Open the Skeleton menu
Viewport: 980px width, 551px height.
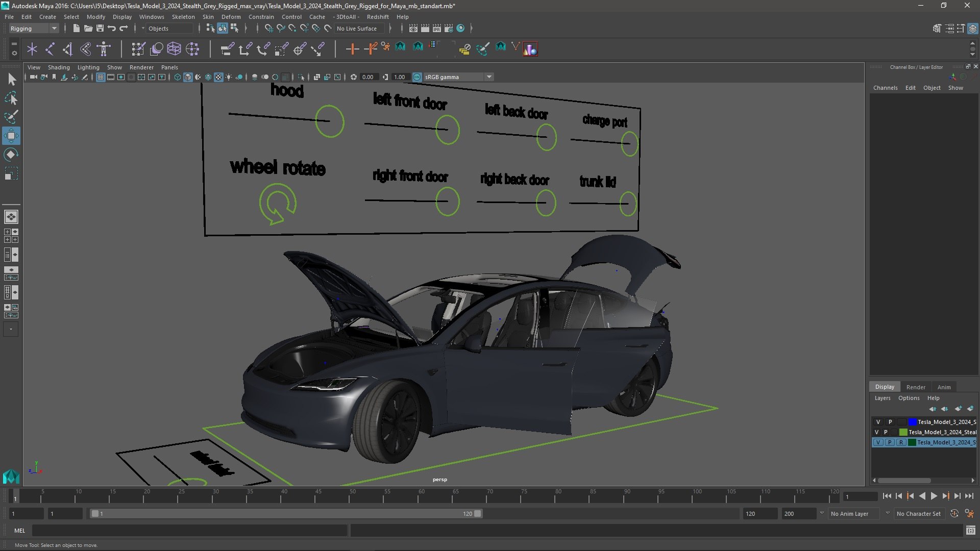point(183,17)
